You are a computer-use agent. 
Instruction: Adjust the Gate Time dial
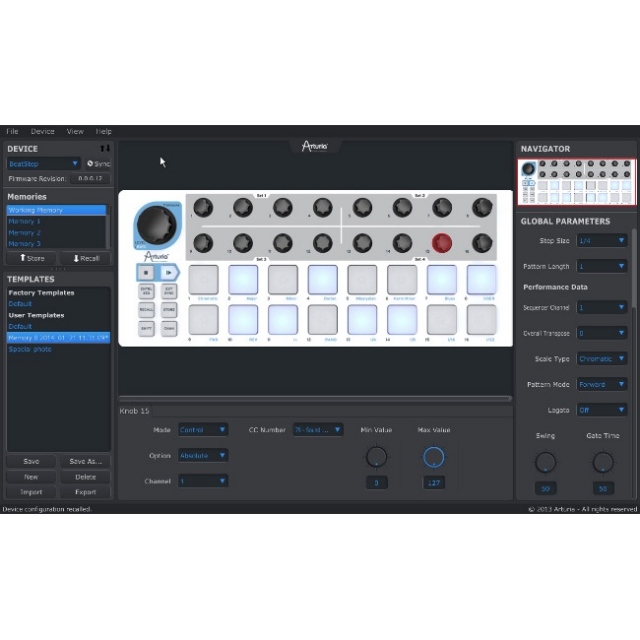coord(603,462)
